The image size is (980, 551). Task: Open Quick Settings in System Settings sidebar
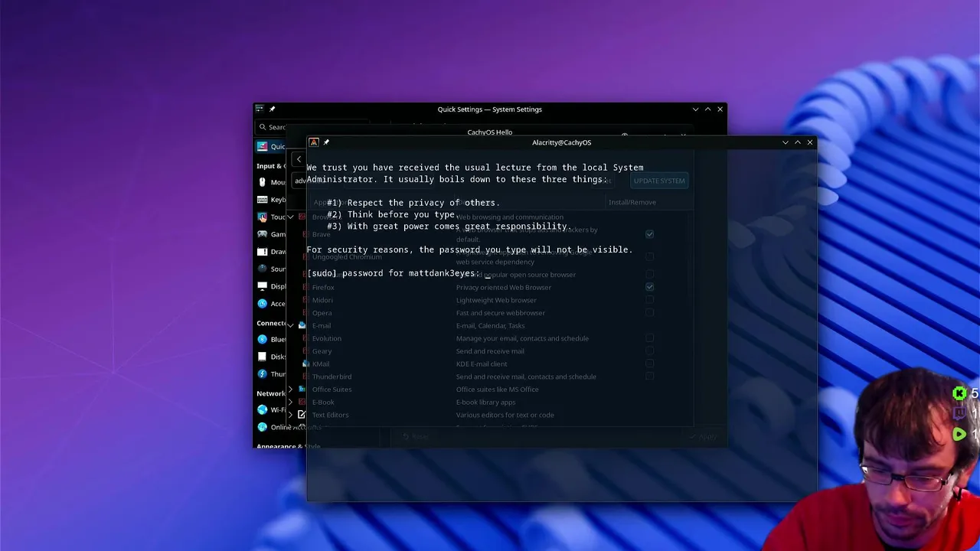(x=270, y=146)
